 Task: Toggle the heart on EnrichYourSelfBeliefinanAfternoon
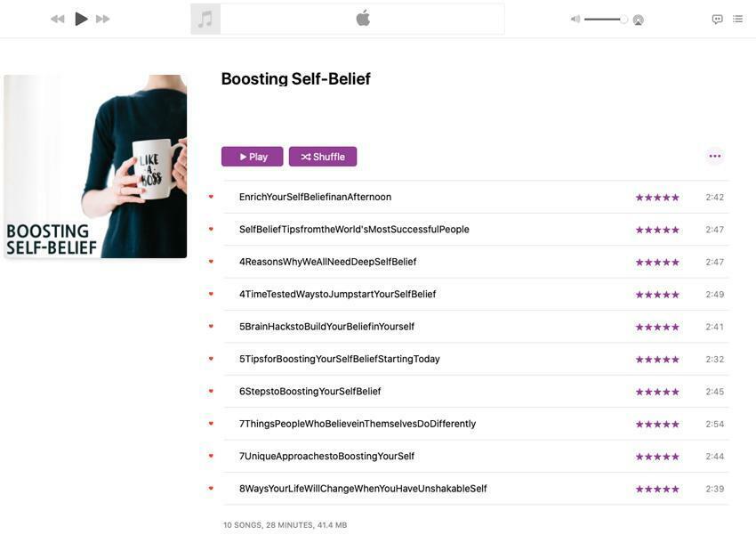[211, 197]
